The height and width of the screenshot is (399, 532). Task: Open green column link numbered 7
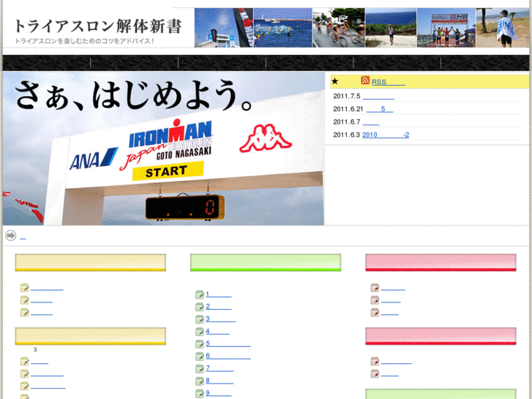[x=220, y=368]
